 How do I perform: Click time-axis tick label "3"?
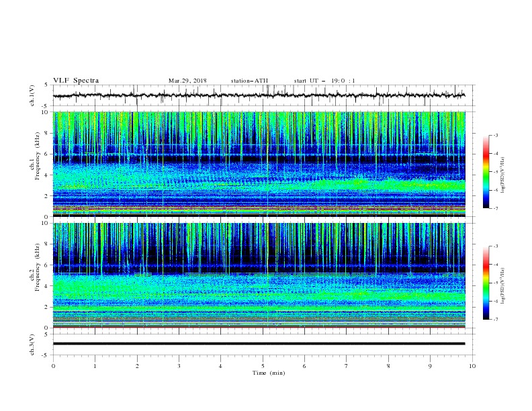click(179, 366)
